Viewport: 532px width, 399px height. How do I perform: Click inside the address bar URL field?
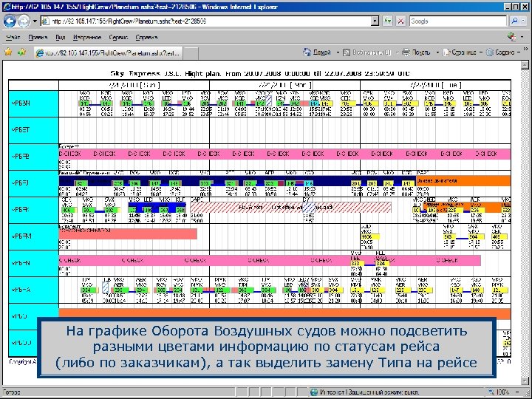(205, 21)
